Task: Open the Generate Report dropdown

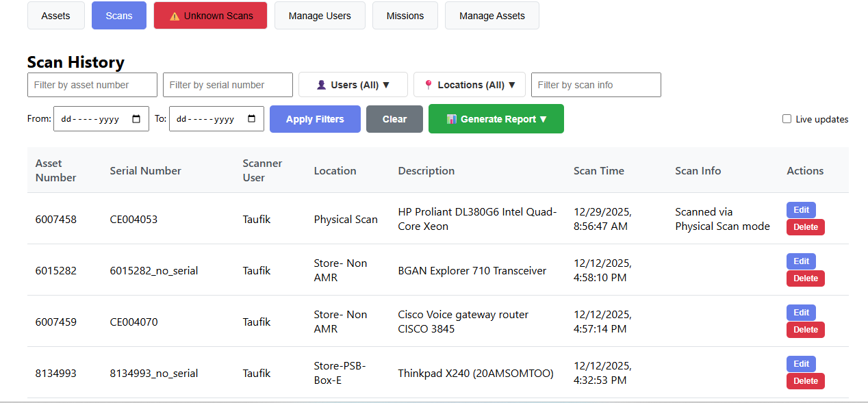Action: [496, 119]
